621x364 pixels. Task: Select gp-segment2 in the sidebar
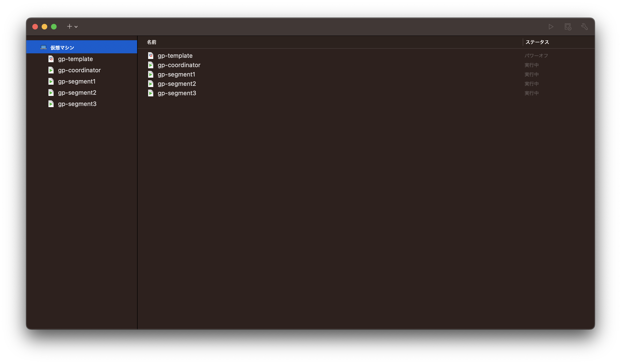click(77, 93)
